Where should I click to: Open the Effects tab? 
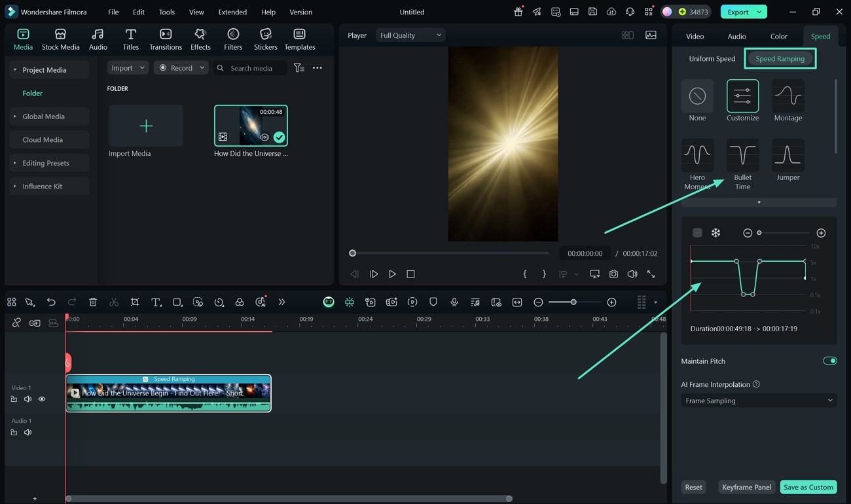point(200,39)
